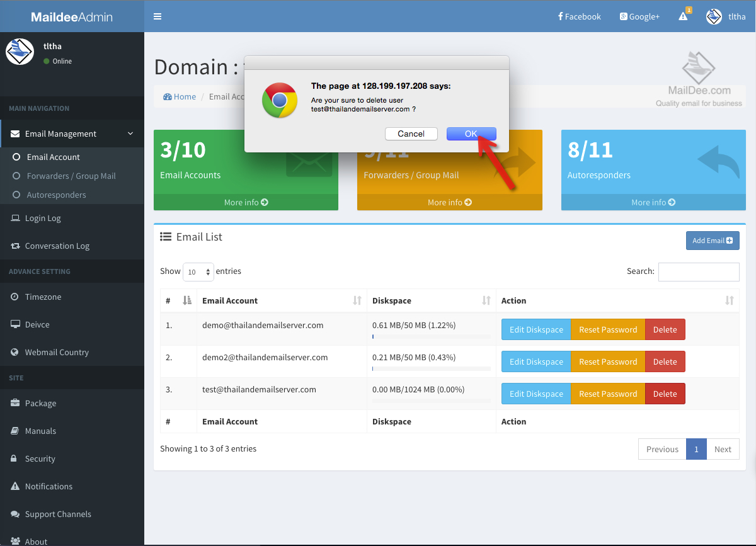Open the hamburger menu in top navbar
Screen dimensions: 756x546
[157, 16]
